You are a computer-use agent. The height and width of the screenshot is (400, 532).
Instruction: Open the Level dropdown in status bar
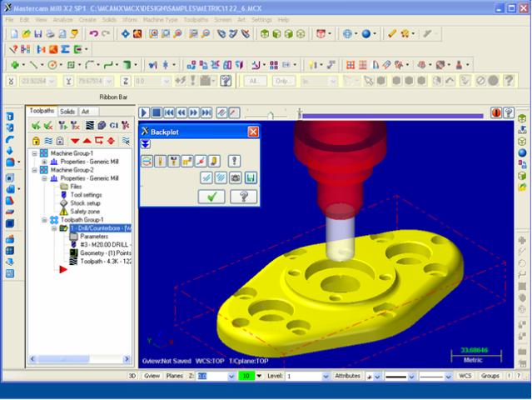tap(326, 376)
